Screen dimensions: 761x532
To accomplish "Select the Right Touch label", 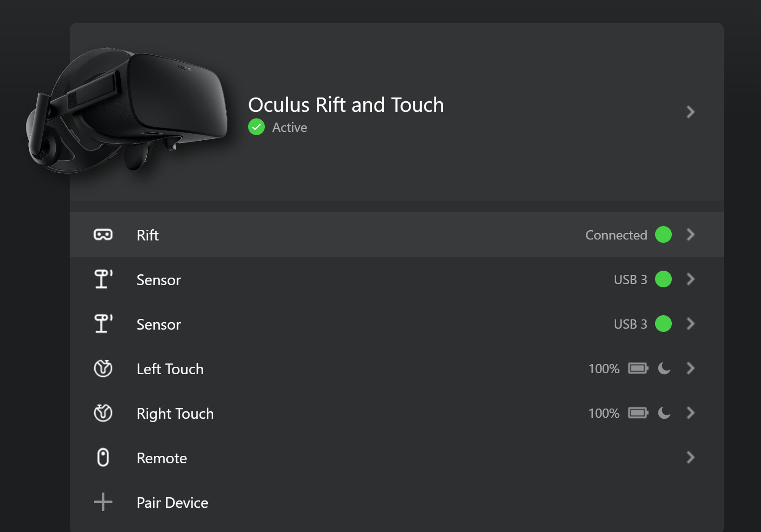I will click(x=175, y=414).
